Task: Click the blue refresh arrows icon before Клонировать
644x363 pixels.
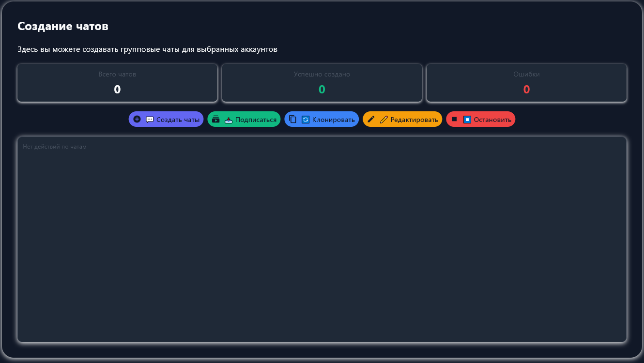Action: (x=306, y=120)
